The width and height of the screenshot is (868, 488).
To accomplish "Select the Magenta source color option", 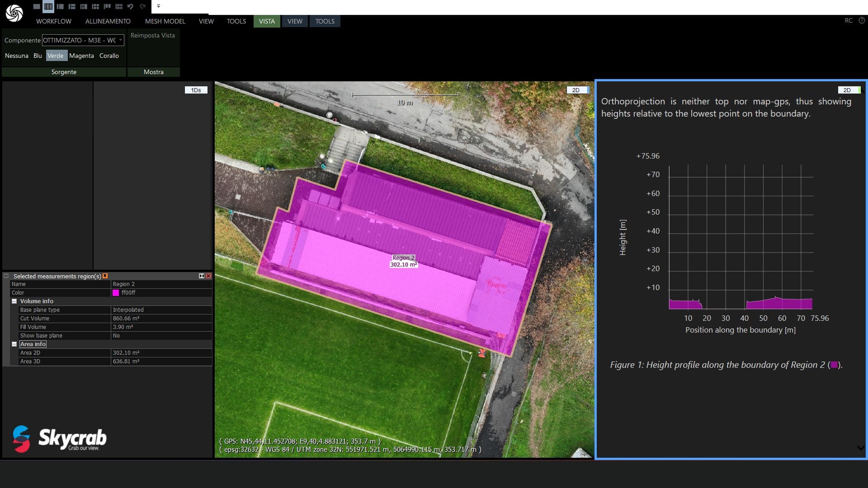I will [x=81, y=56].
